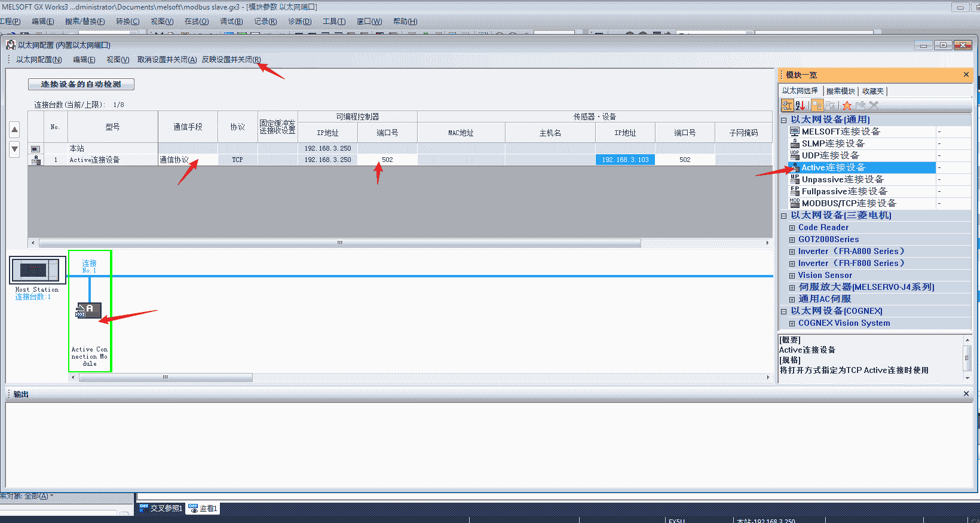The width and height of the screenshot is (980, 523).
Task: Open the 以太网配置(N) menu
Action: pyautogui.click(x=39, y=60)
